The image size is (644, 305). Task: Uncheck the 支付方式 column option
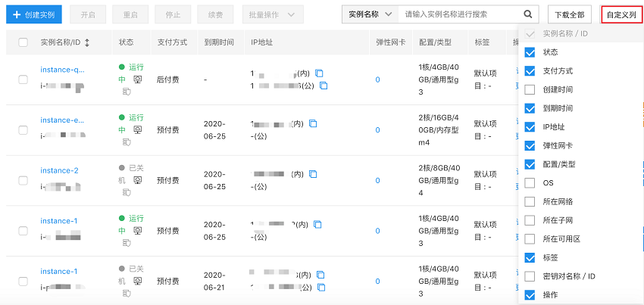[x=530, y=71]
